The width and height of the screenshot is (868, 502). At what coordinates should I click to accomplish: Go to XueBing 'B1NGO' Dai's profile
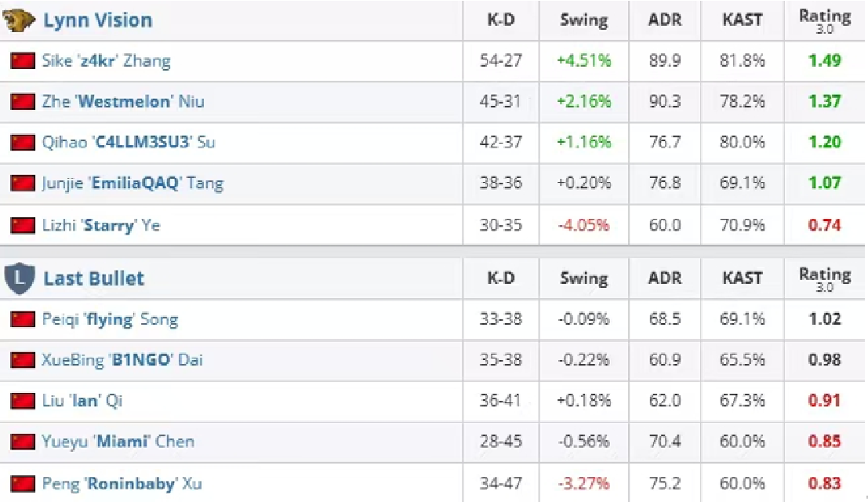122,360
